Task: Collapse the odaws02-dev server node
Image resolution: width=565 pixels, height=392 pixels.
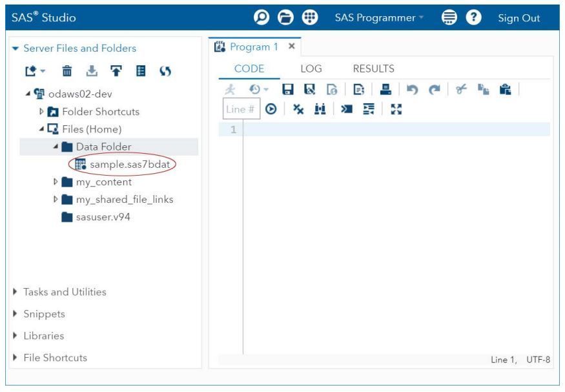Action: [28, 94]
